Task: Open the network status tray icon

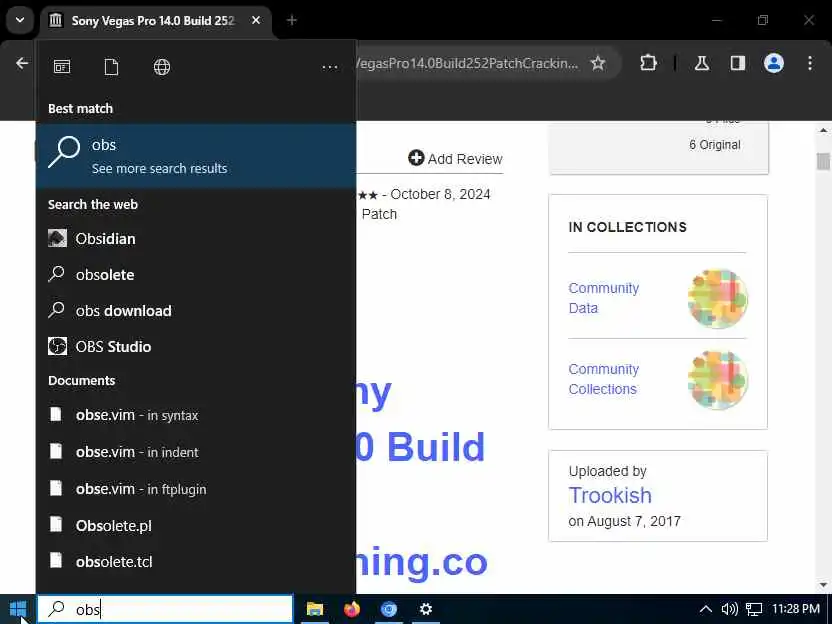Action: pos(754,609)
